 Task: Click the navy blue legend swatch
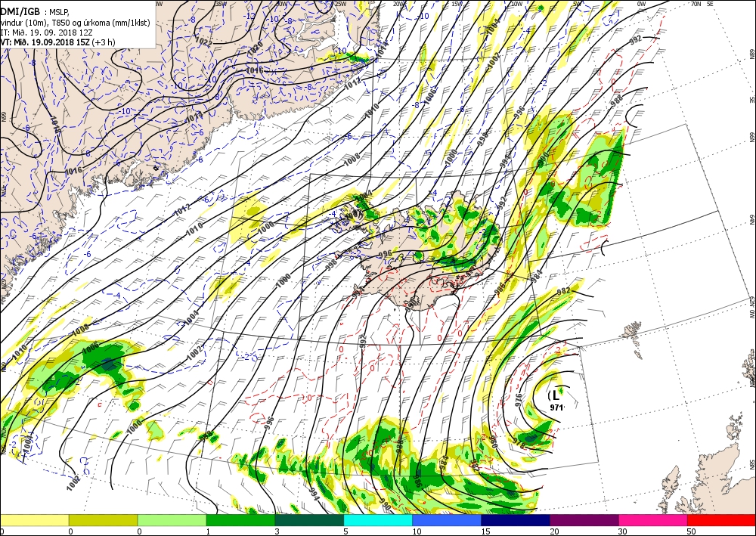point(516,520)
